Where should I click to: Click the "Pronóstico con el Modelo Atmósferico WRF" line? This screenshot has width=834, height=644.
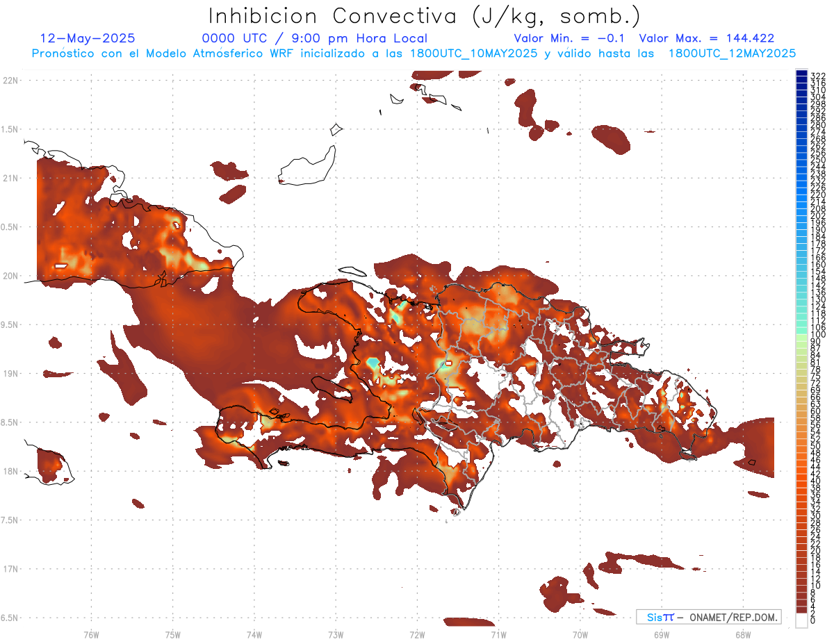414,53
